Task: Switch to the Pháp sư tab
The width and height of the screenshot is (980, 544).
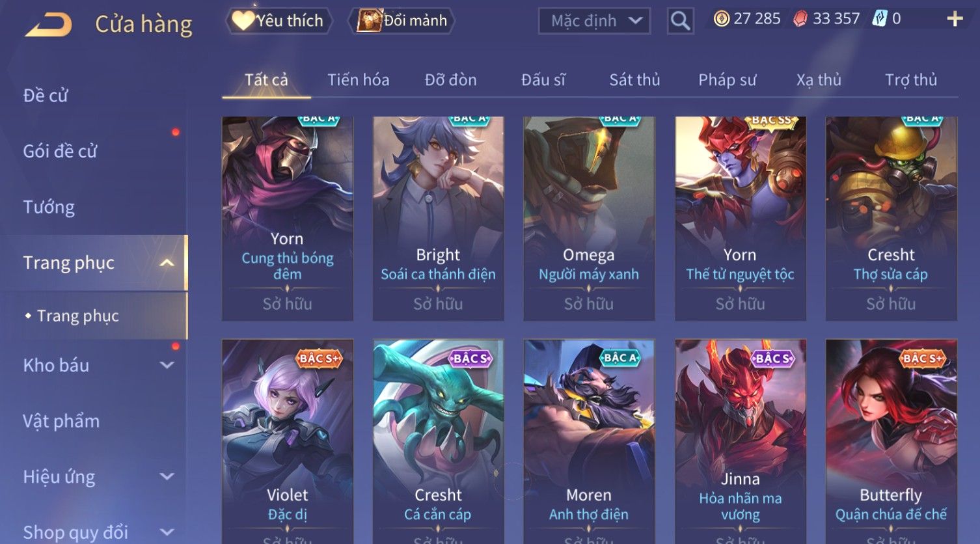Action: tap(728, 80)
